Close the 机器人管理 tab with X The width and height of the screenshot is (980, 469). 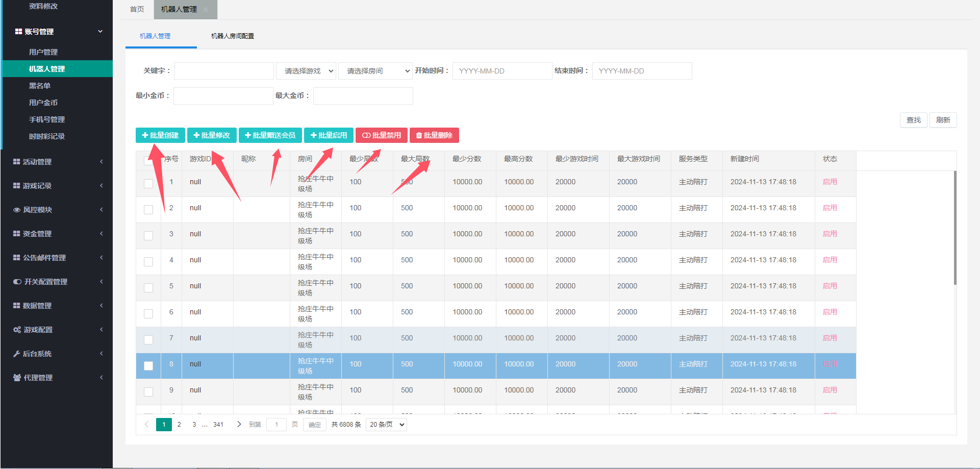pyautogui.click(x=206, y=10)
